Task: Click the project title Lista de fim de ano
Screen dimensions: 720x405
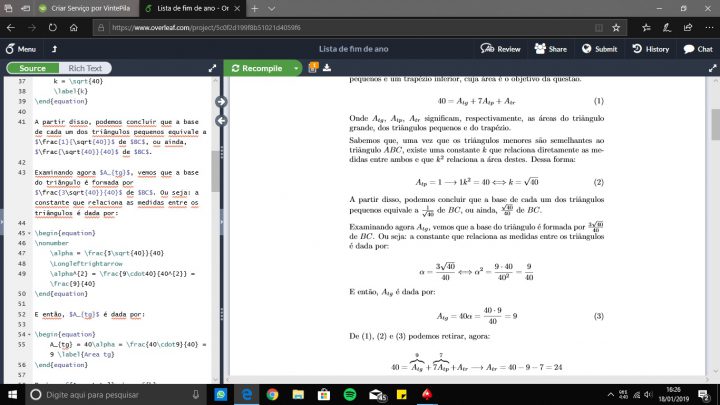Action: [x=354, y=49]
